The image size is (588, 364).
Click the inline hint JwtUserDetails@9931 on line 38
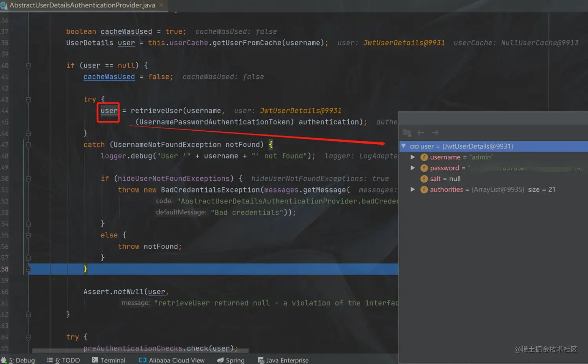(404, 43)
